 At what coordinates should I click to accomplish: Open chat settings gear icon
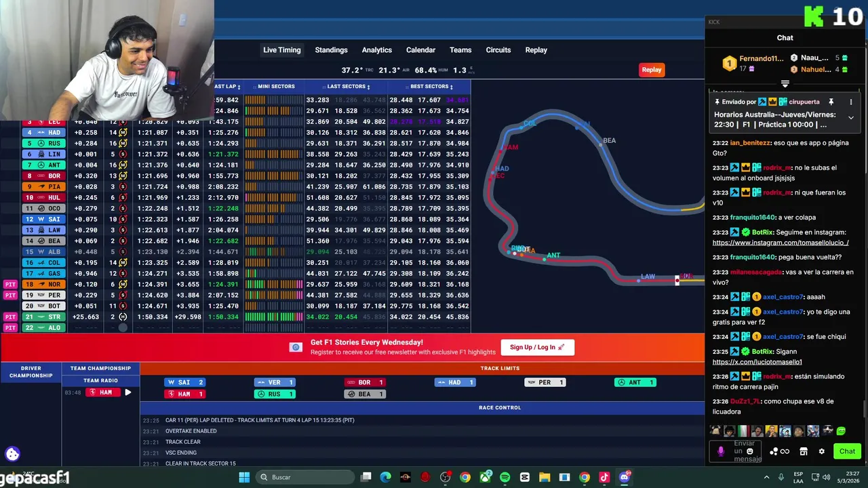click(x=821, y=451)
